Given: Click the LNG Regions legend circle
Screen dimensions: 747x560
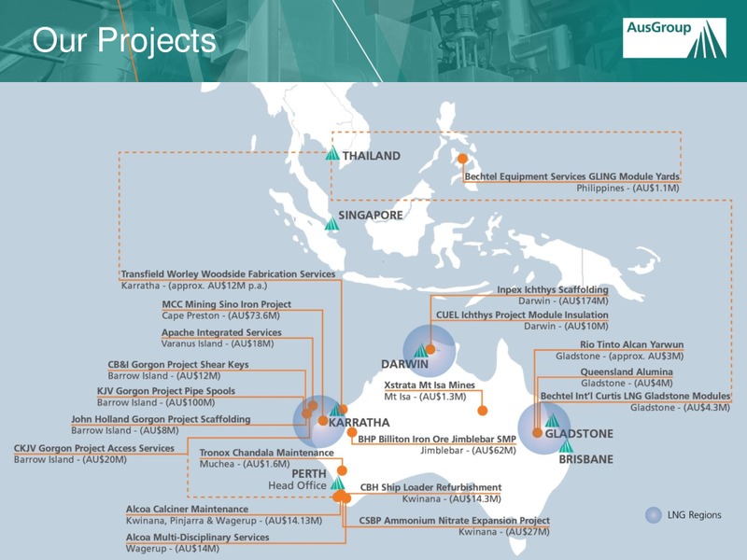Looking at the screenshot, I should [x=654, y=515].
